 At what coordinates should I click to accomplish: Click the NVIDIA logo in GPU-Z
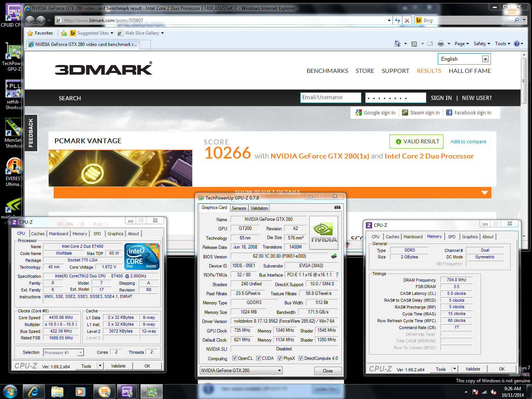click(324, 233)
